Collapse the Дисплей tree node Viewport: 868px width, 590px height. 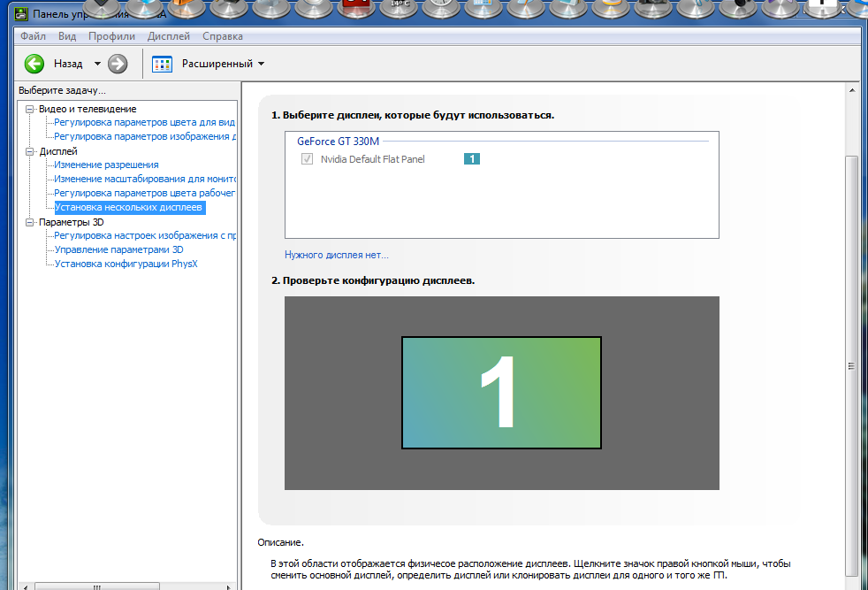(x=29, y=151)
